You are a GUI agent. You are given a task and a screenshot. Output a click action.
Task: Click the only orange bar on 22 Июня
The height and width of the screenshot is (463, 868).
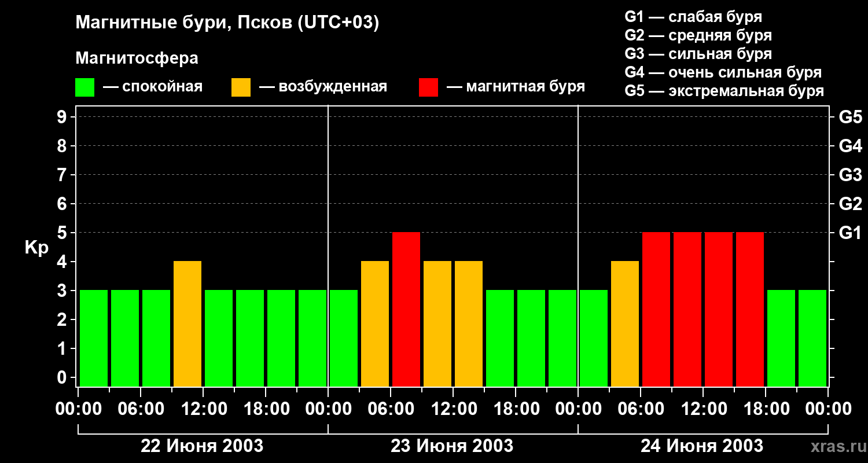(187, 324)
